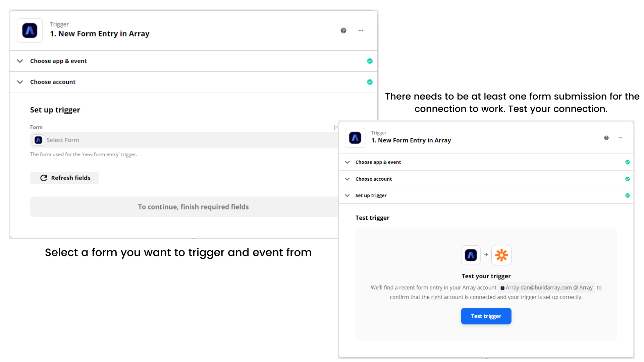The image size is (644, 362).
Task: Click the 'Form' field label
Action: [36, 127]
